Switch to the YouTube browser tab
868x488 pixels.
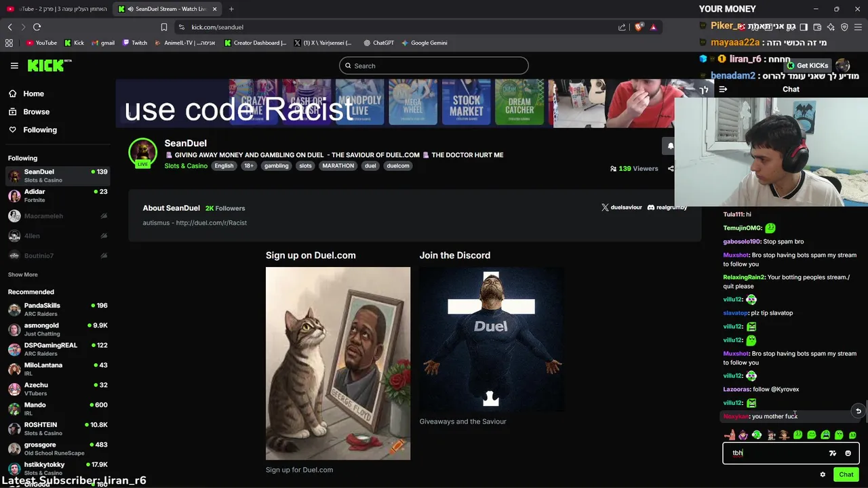coord(57,9)
